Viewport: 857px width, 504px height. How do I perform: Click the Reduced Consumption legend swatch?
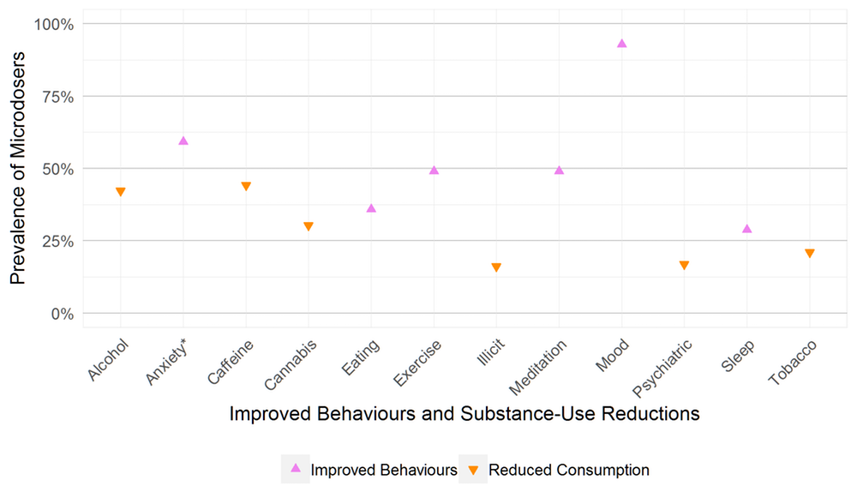coord(474,470)
